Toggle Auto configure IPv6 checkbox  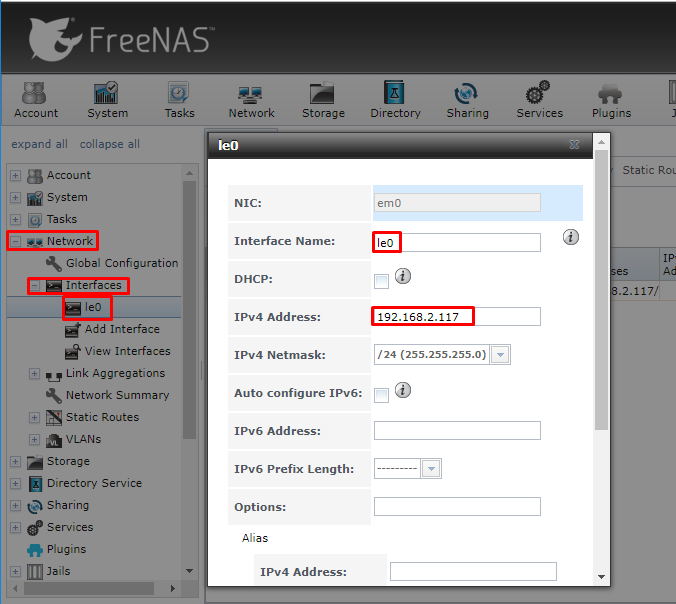[381, 395]
